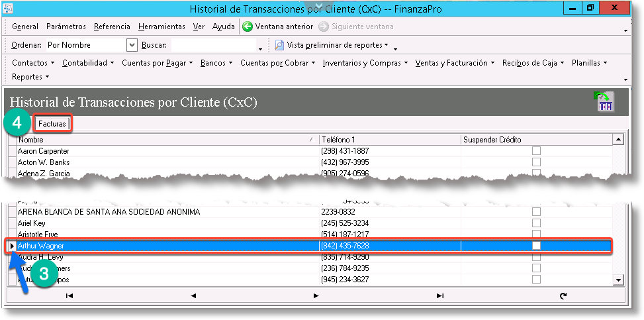Open Vista preliminar de reportes
Image resolution: width=644 pixels, height=320 pixels.
(332, 45)
